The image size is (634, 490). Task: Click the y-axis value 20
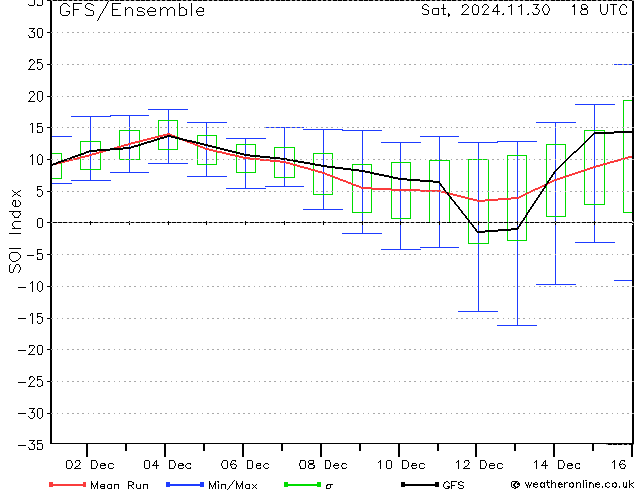[x=36, y=97]
